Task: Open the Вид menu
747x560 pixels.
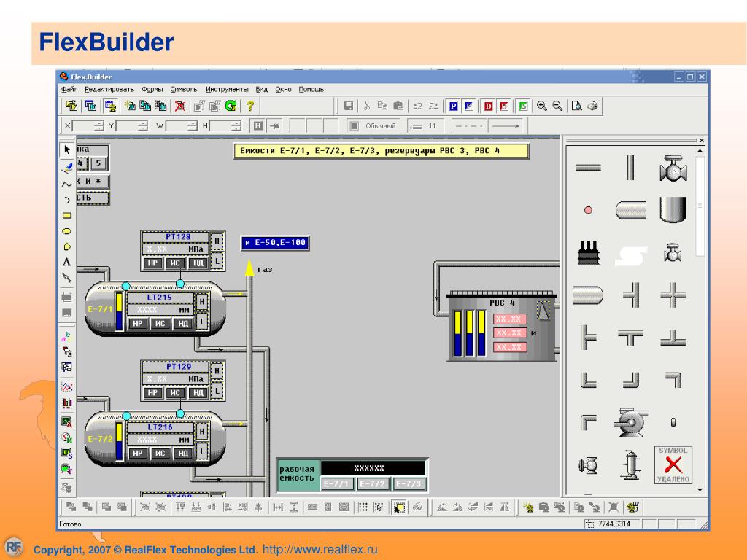Action: (x=262, y=89)
